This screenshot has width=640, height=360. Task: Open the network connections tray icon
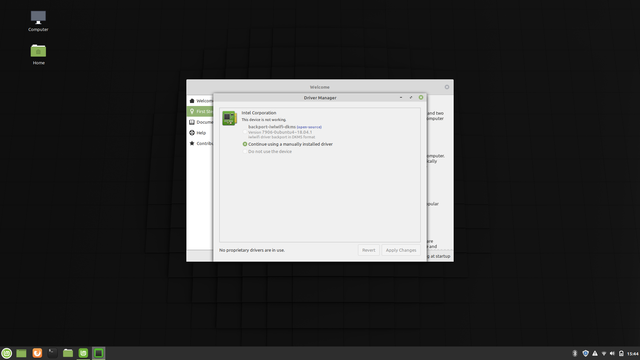click(604, 353)
